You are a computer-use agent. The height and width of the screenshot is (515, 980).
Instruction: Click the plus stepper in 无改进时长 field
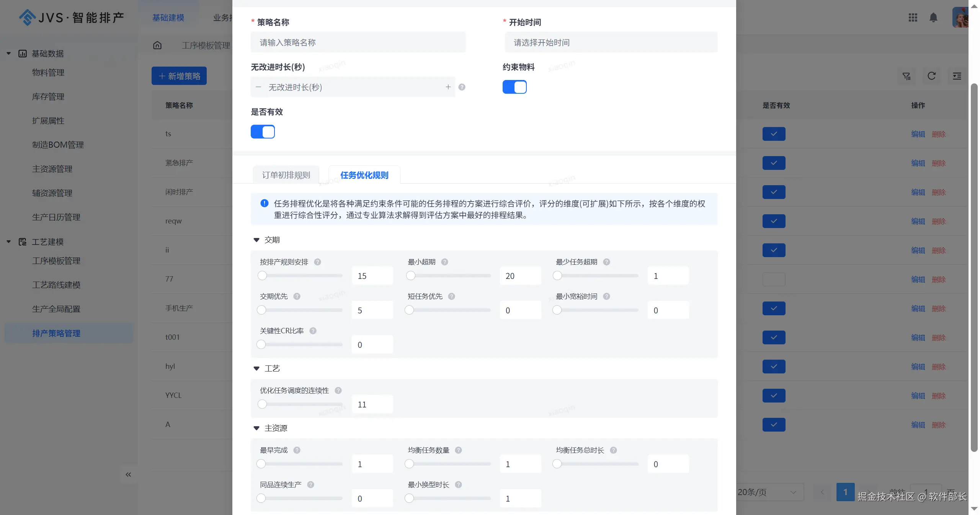[448, 87]
